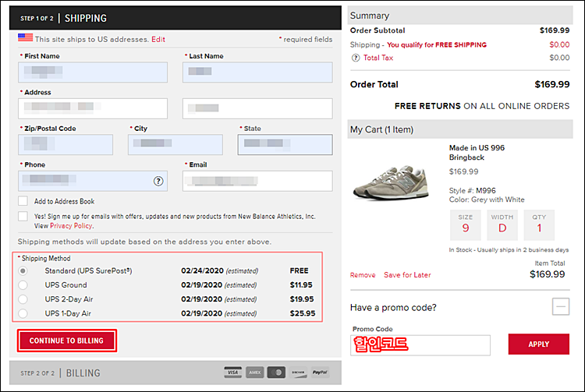Viewport: 585px width, 392px height.
Task: Click the phone field help question mark icon
Action: [x=158, y=181]
